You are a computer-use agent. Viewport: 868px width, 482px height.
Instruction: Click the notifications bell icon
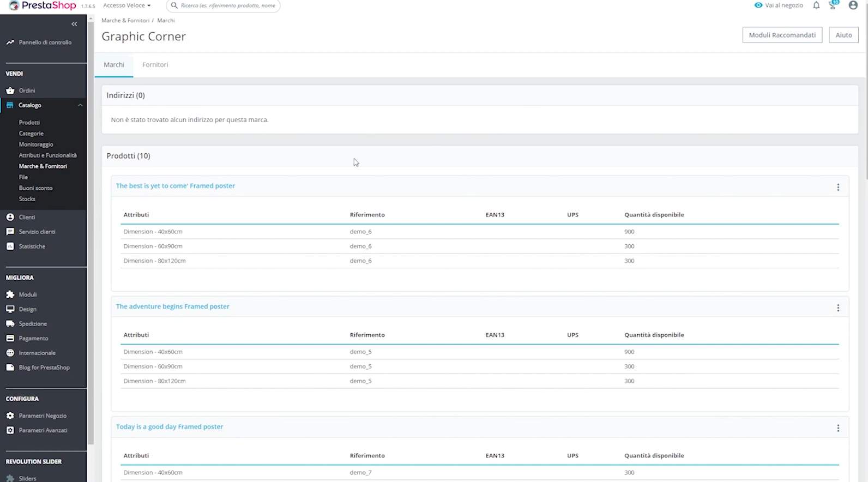(x=816, y=5)
